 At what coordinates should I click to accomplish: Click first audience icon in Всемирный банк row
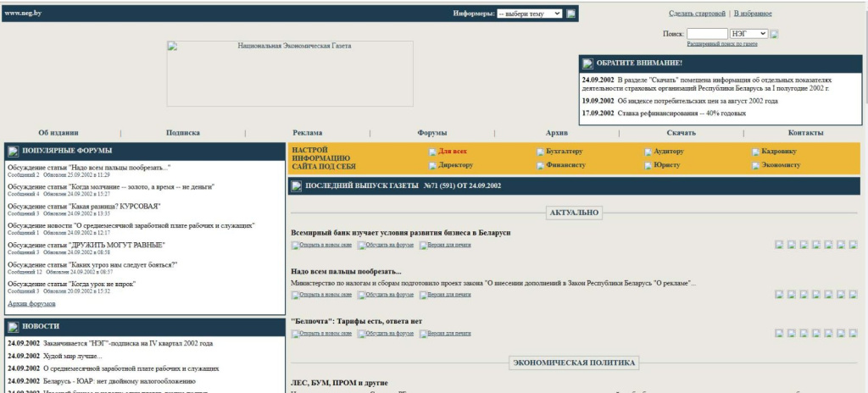pos(779,245)
